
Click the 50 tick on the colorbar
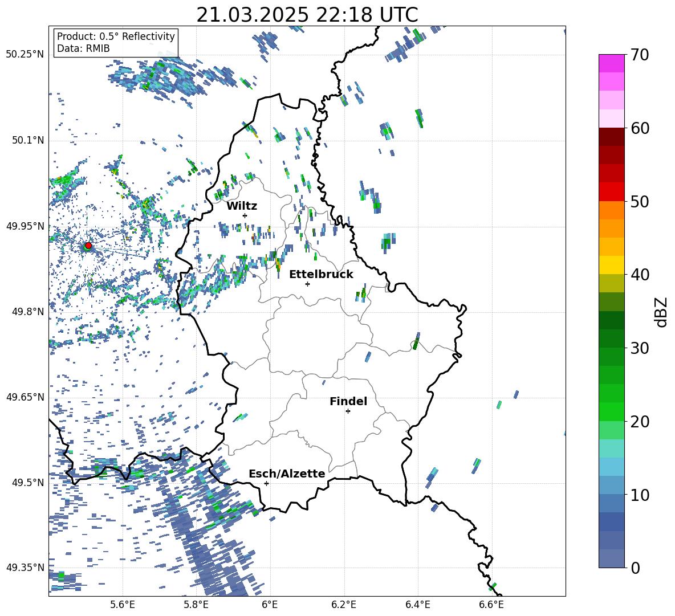(x=639, y=201)
